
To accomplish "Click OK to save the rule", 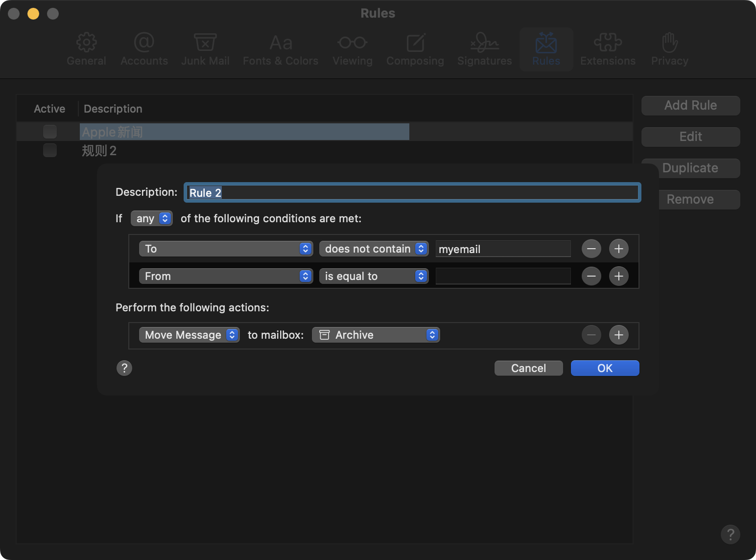I will click(605, 368).
